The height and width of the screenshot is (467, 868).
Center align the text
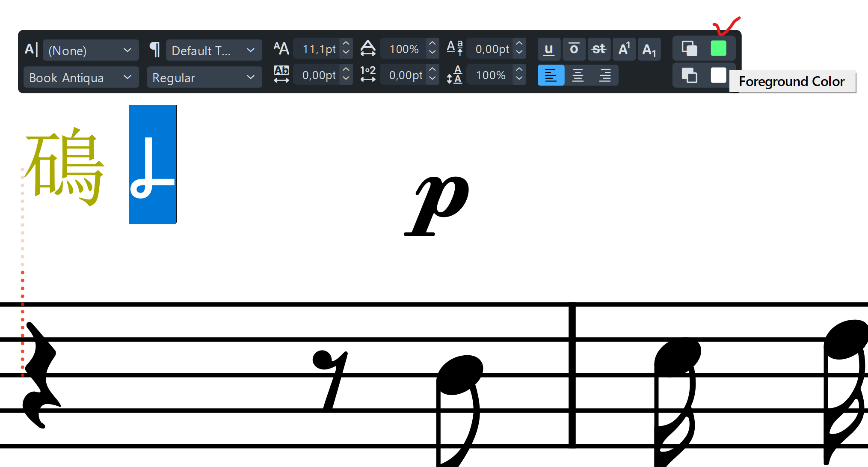pos(578,75)
